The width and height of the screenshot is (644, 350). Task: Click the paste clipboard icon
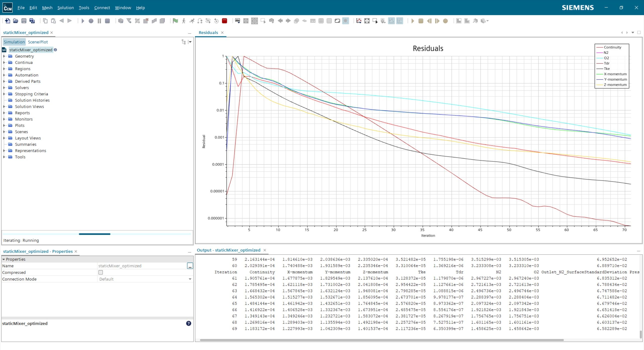point(53,21)
